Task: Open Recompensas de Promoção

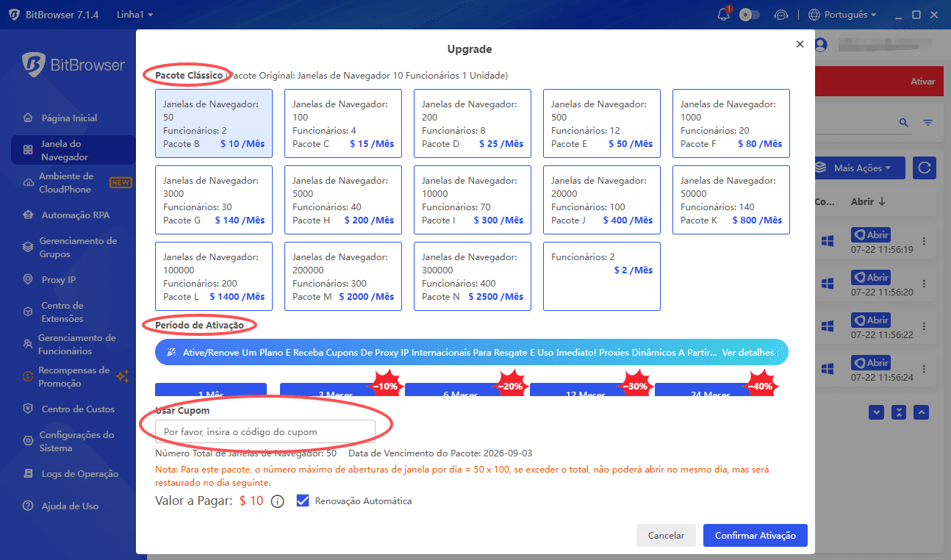Action: pos(73,376)
